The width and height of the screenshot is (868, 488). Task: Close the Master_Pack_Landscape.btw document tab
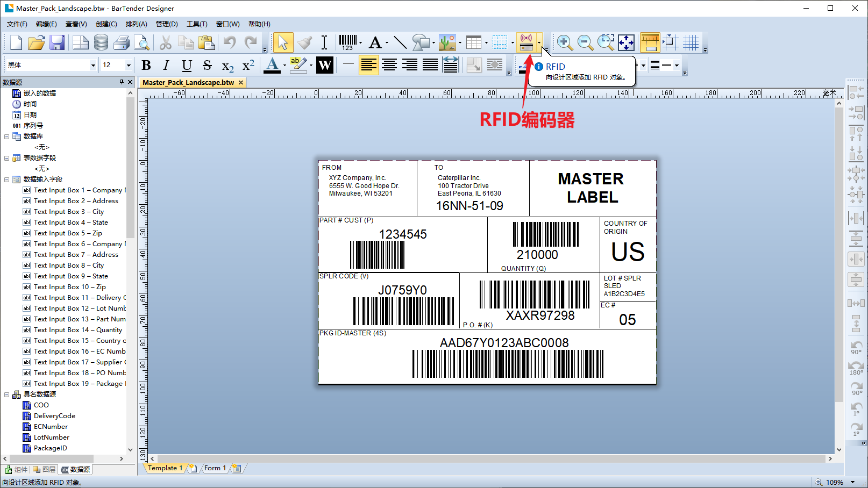(241, 82)
